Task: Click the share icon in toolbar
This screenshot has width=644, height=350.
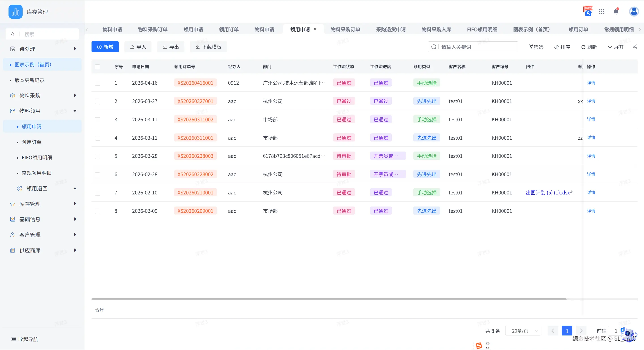Action: pyautogui.click(x=635, y=47)
